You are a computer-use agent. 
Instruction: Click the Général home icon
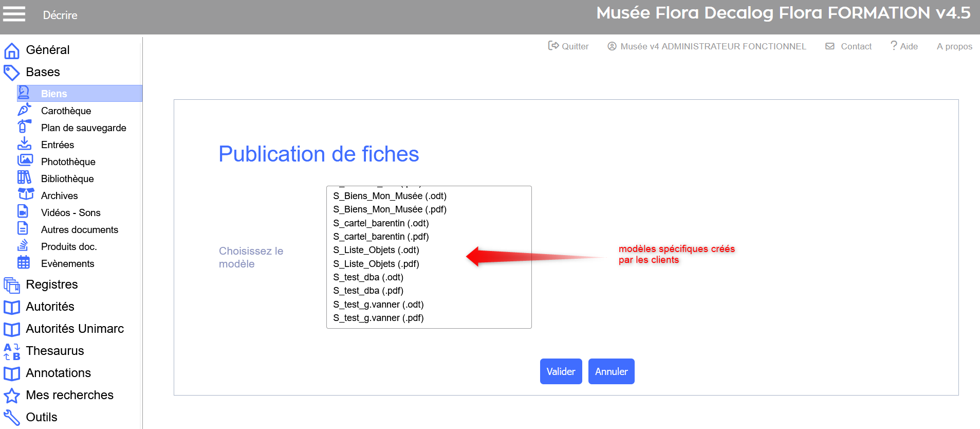click(12, 50)
